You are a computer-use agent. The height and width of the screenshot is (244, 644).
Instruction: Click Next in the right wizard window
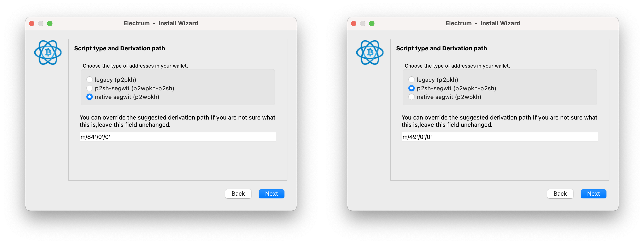point(593,194)
